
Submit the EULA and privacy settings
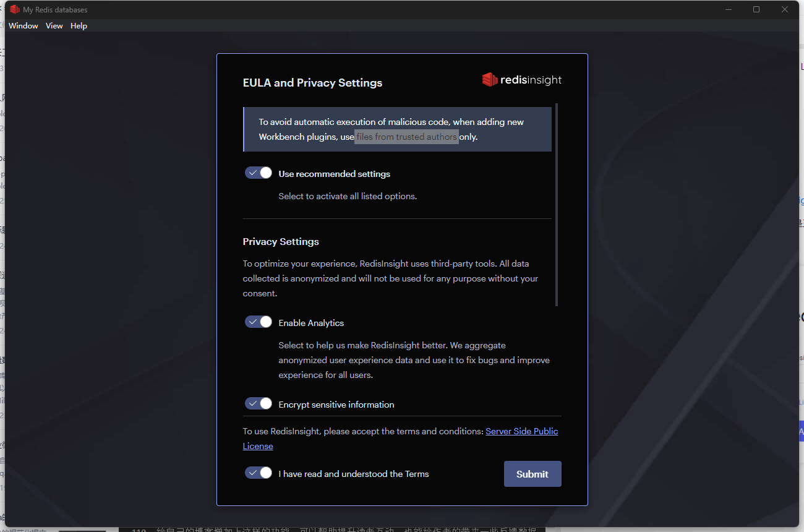pyautogui.click(x=532, y=474)
